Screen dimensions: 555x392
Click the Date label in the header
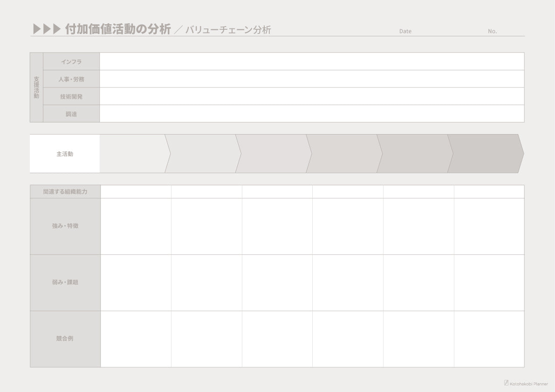[x=405, y=31]
